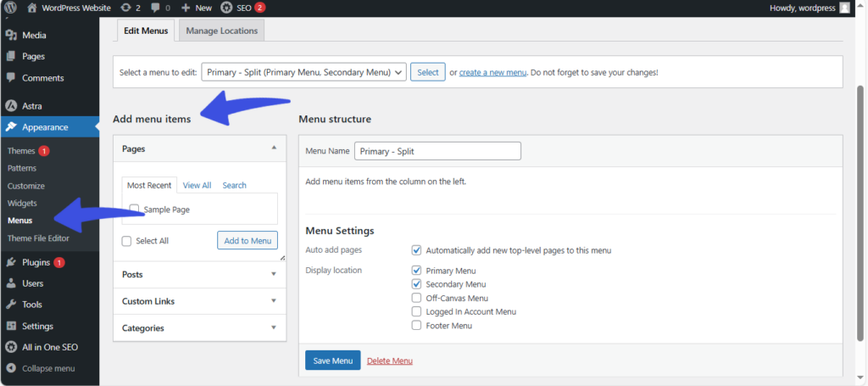Click the home icon for WordPress Website

click(31, 8)
